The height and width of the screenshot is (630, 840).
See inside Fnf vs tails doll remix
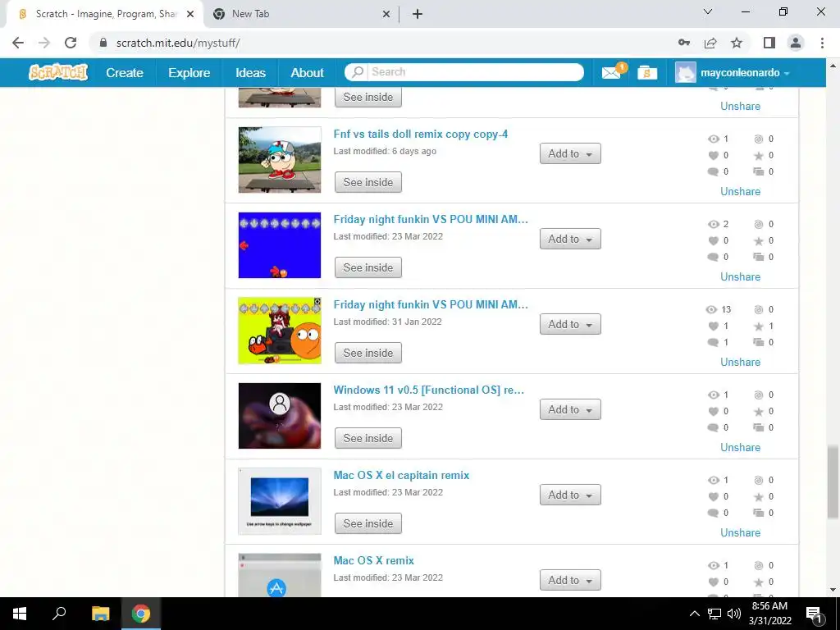click(368, 182)
